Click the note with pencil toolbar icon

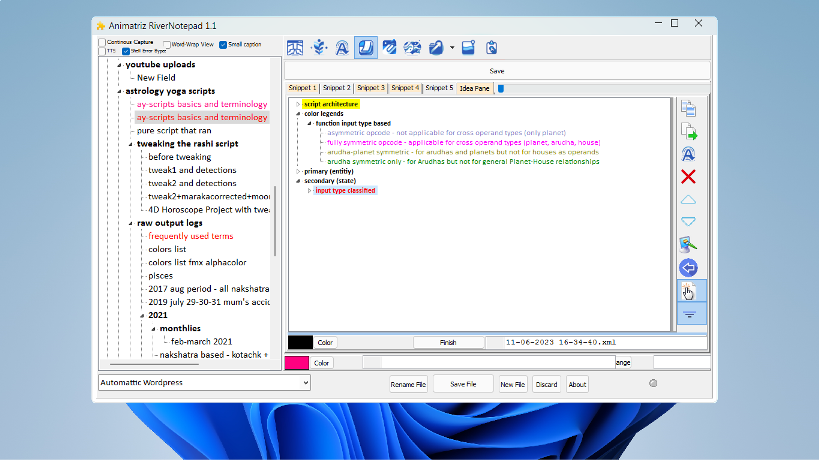436,48
